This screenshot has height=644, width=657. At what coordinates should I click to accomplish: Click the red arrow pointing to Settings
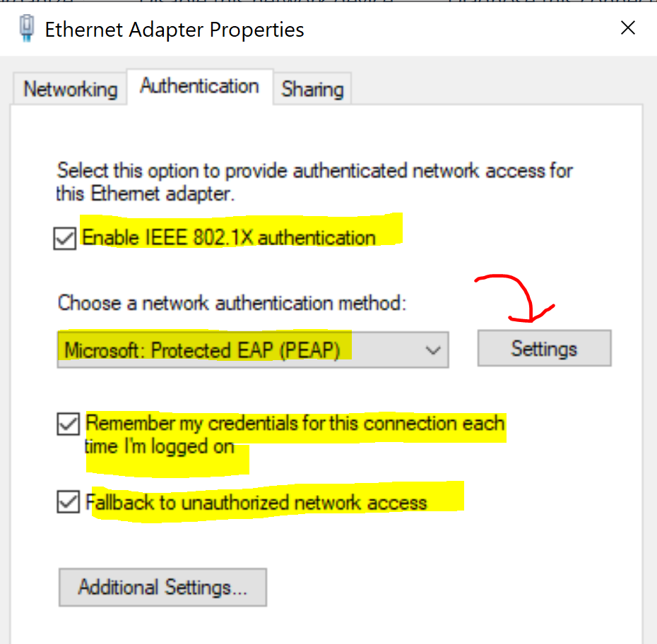click(516, 299)
